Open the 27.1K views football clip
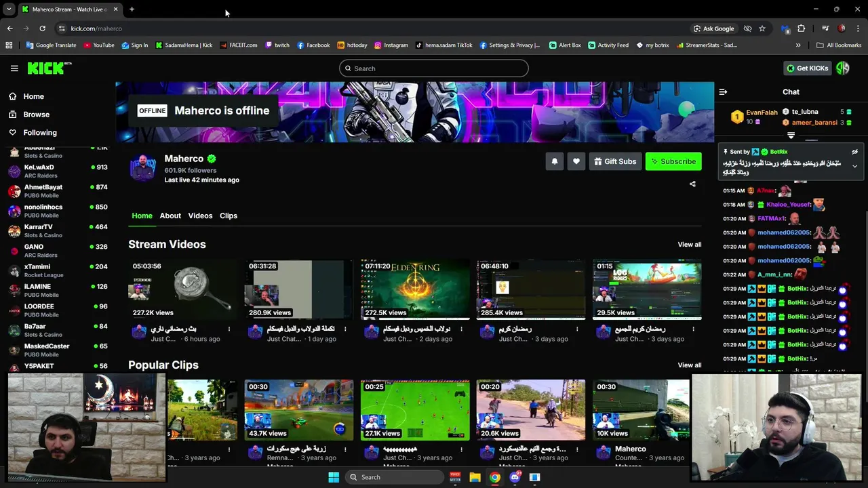868x488 pixels. pyautogui.click(x=415, y=410)
